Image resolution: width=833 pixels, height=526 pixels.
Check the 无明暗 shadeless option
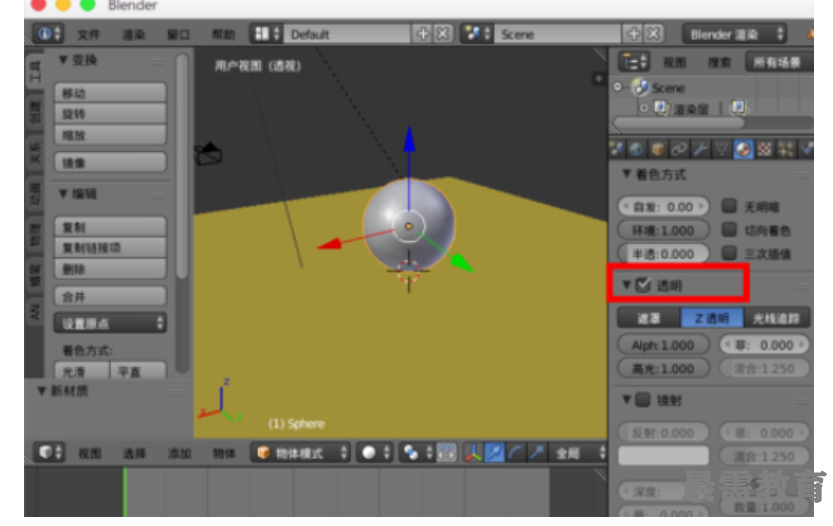(729, 206)
